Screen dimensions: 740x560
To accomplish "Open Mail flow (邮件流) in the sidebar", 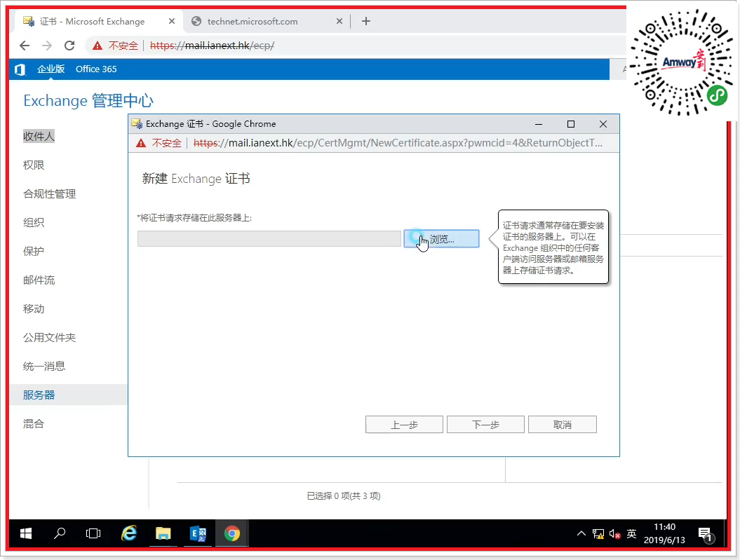I will coord(39,280).
